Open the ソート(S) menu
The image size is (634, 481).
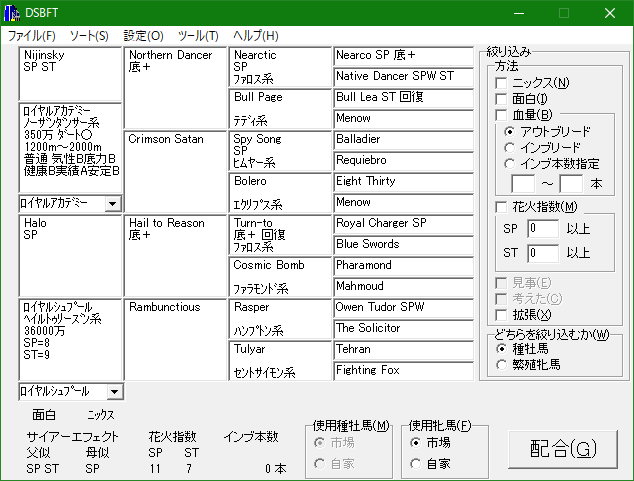tap(89, 36)
